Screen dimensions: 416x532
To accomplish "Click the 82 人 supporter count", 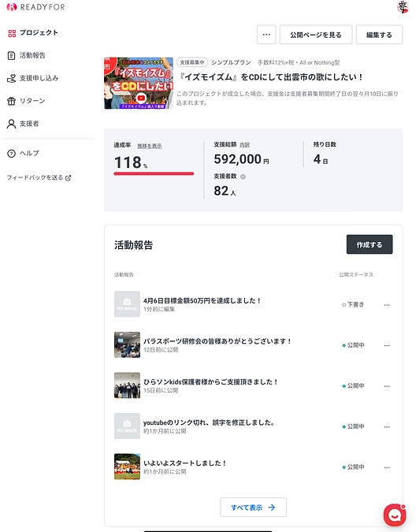I will coord(225,191).
